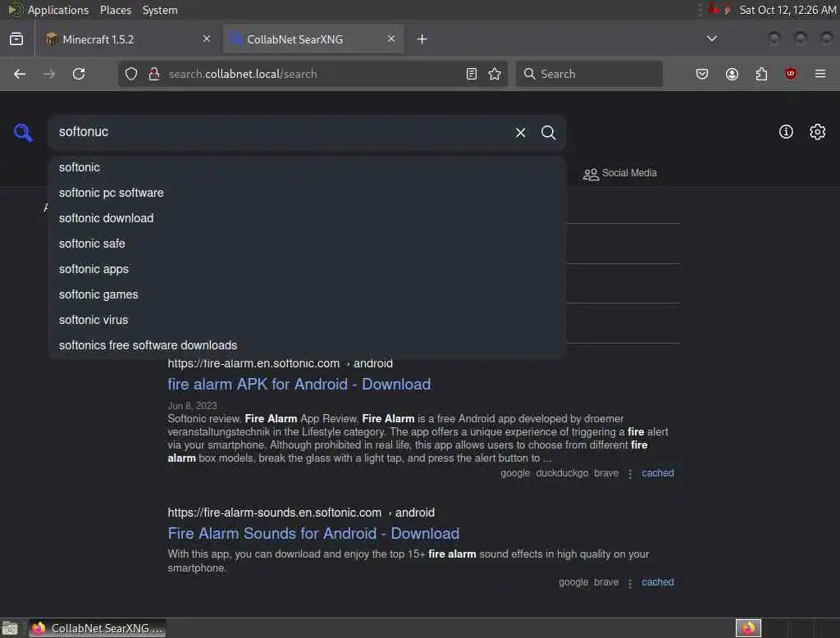Open "Fire Alarm Sounds for Android" result

[x=313, y=534]
